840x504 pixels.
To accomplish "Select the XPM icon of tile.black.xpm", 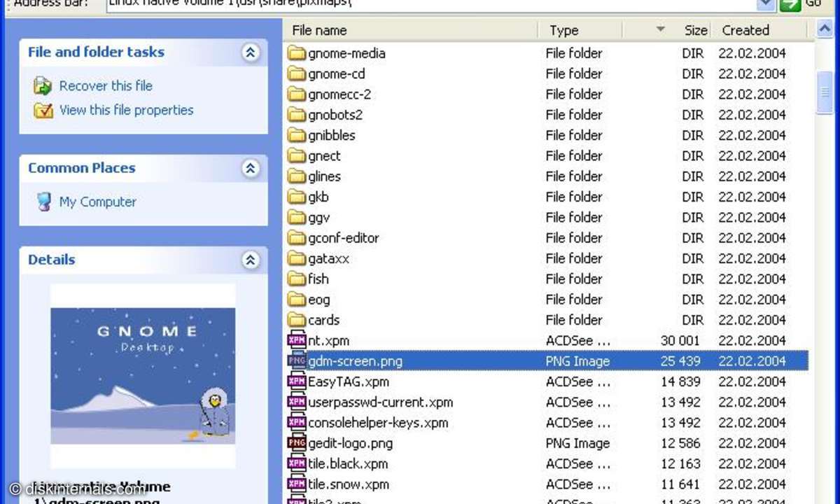I will 297,463.
